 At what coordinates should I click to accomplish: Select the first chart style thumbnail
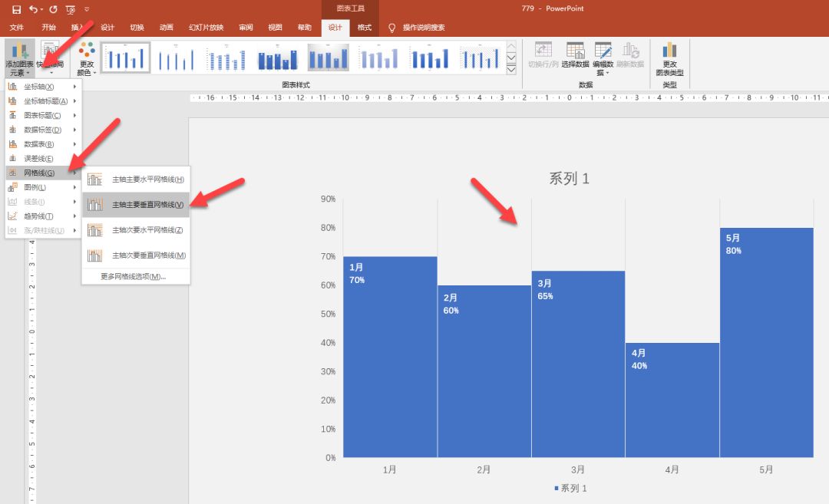click(125, 58)
